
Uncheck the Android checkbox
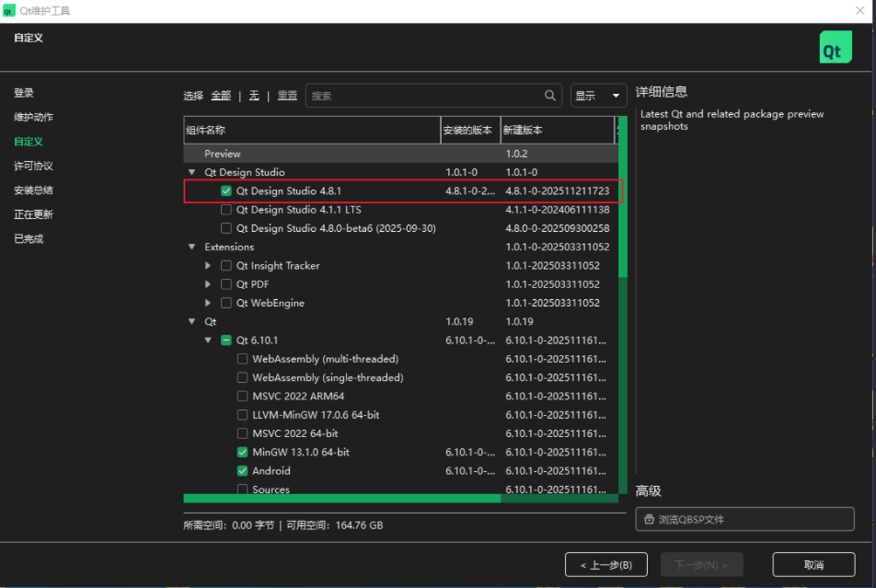coord(242,470)
